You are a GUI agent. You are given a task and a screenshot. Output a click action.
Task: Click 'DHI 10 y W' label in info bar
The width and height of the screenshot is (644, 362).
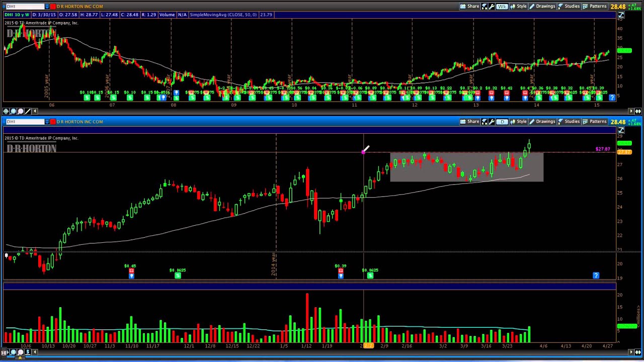coord(17,15)
